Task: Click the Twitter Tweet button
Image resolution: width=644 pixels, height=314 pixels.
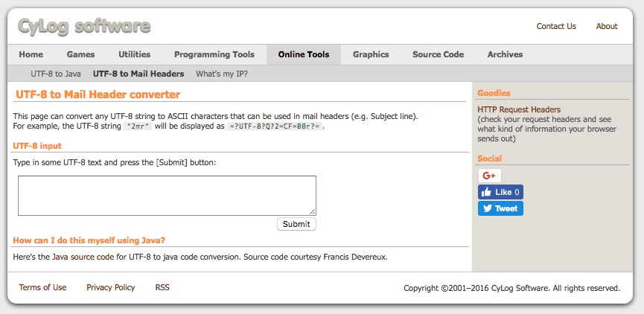Action: pyautogui.click(x=500, y=208)
